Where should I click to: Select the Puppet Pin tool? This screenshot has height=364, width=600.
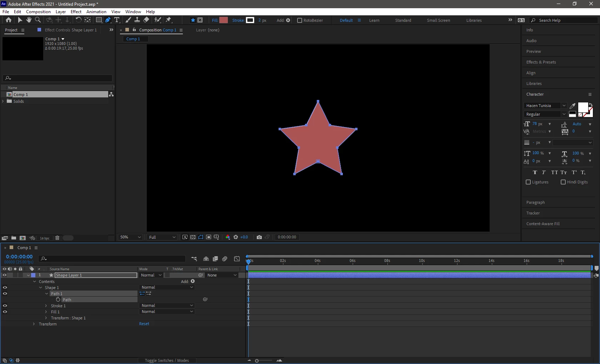(x=169, y=20)
